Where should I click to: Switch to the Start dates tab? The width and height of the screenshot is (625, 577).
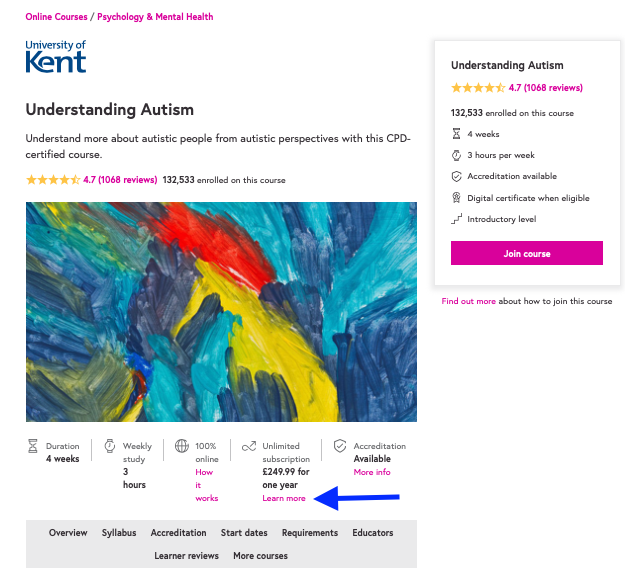(x=244, y=533)
